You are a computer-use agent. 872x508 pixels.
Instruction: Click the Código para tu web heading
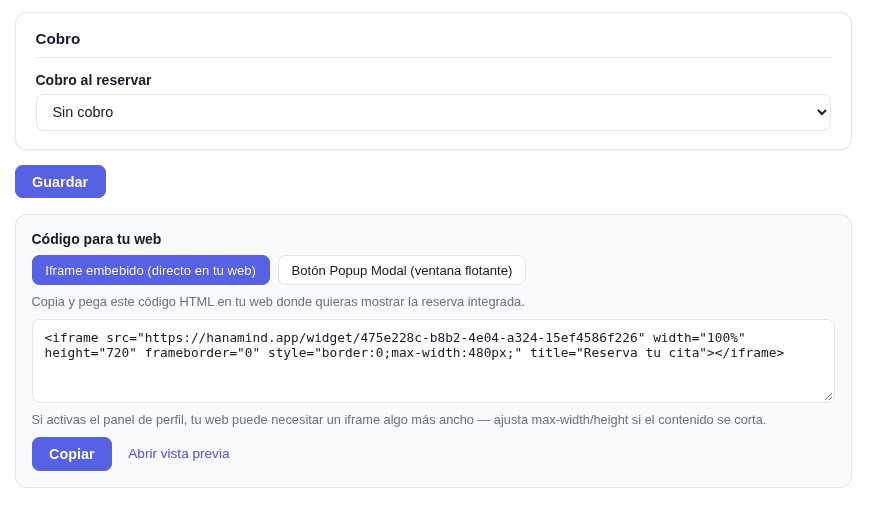pos(96,239)
